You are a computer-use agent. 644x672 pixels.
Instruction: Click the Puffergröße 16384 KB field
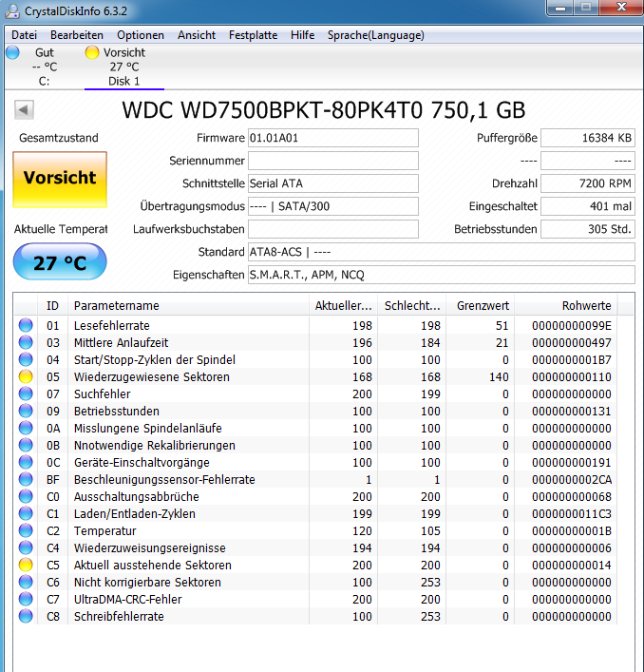(x=587, y=138)
